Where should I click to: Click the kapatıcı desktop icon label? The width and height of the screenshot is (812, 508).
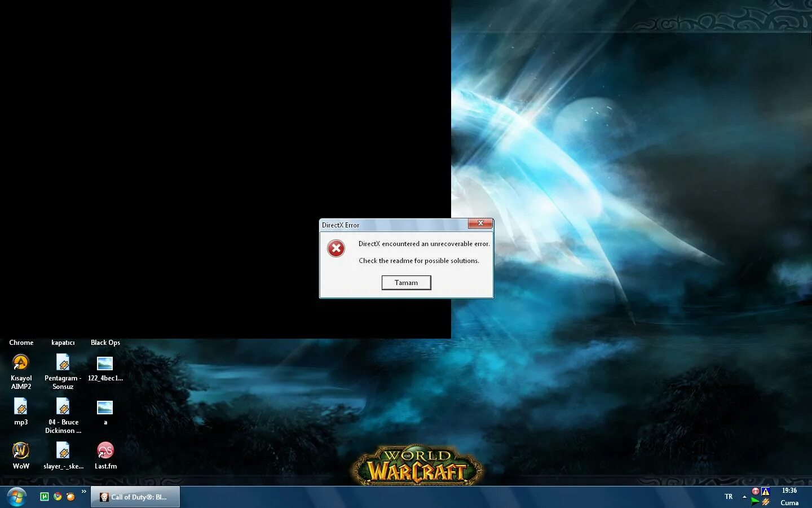tap(63, 343)
